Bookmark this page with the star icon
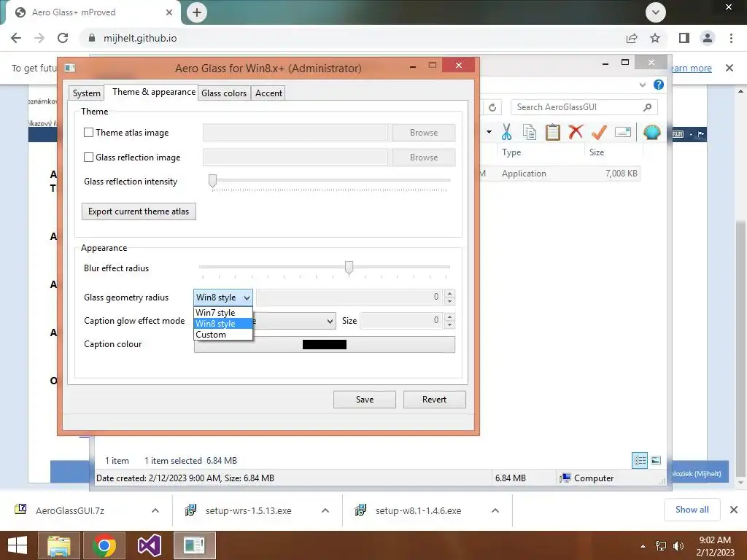Image resolution: width=747 pixels, height=560 pixels. pos(655,38)
